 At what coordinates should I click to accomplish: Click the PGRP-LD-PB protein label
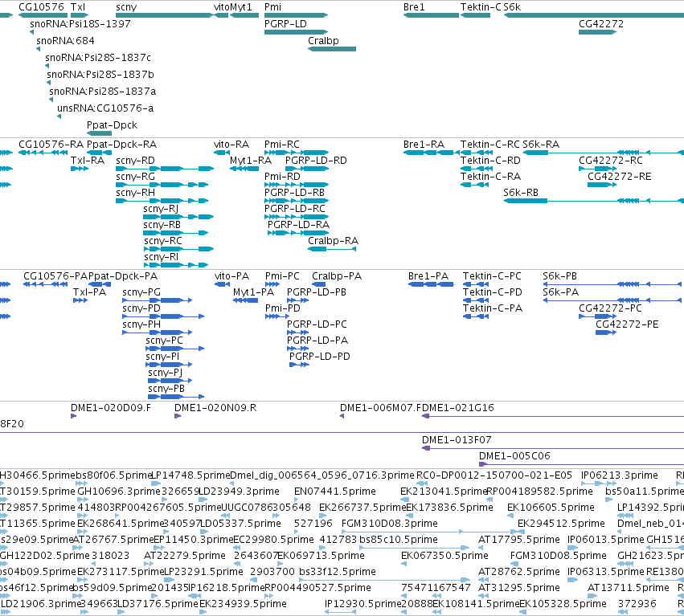coord(317,292)
